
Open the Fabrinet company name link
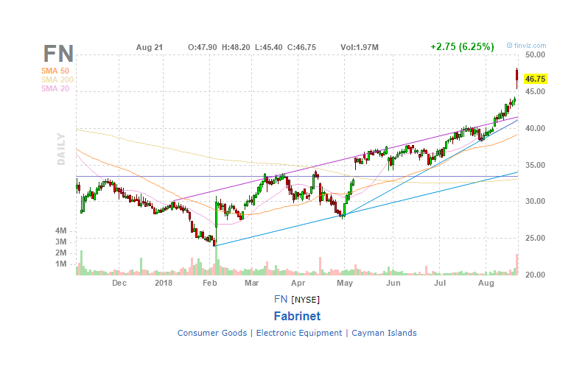point(297,316)
